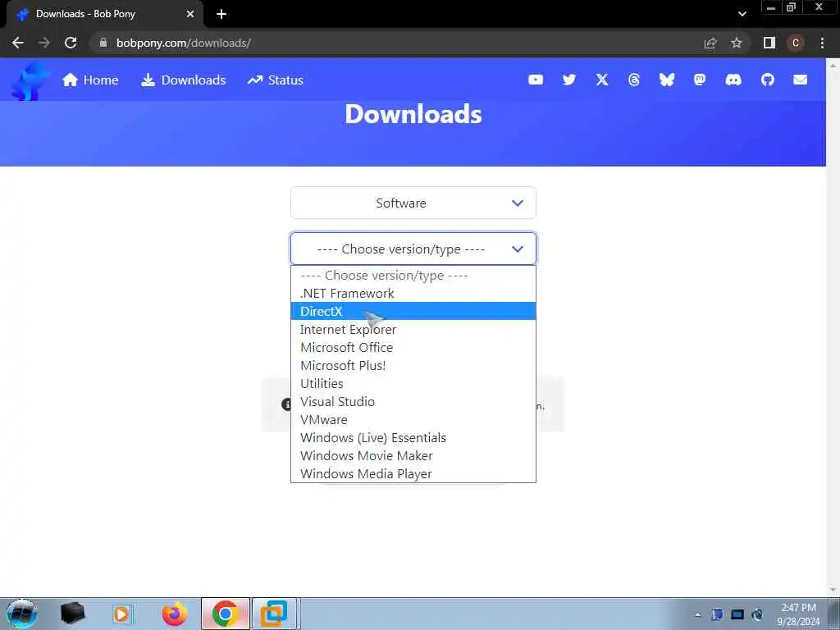Click the taskbar clock

coord(798,614)
